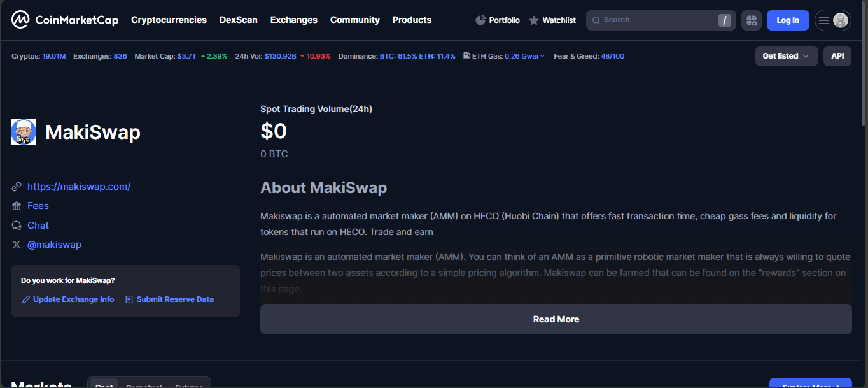Open the Cryptocurrencies menu
Image resolution: width=868 pixels, height=388 pixels.
169,20
